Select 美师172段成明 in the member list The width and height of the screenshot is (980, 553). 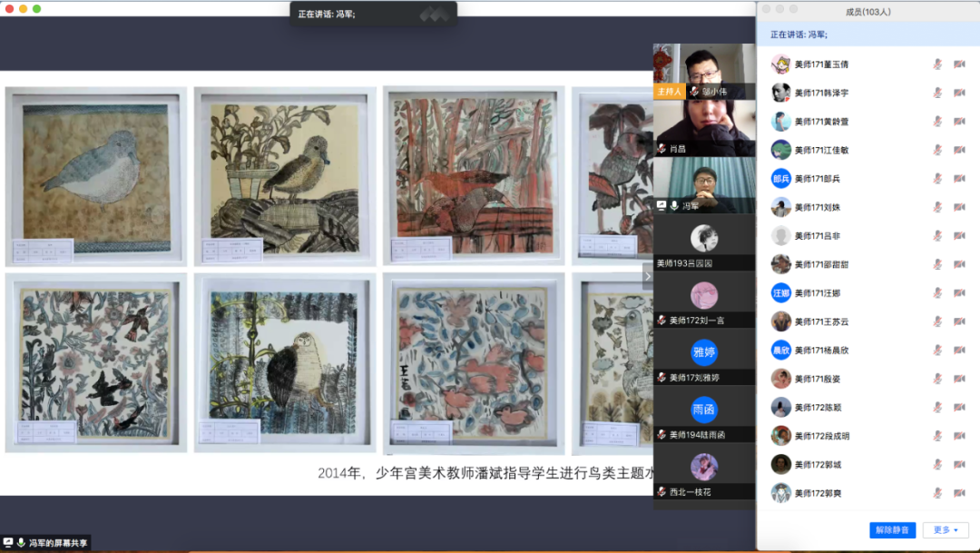coord(822,436)
